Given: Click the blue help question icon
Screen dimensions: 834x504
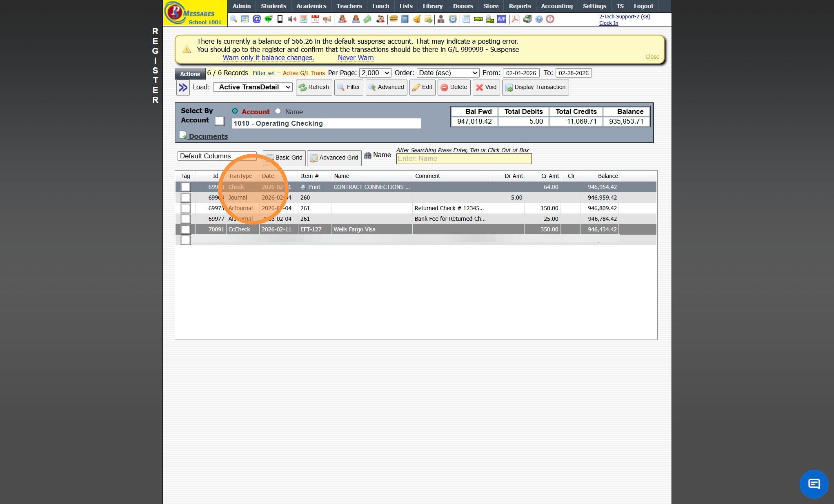Looking at the screenshot, I should point(539,19).
